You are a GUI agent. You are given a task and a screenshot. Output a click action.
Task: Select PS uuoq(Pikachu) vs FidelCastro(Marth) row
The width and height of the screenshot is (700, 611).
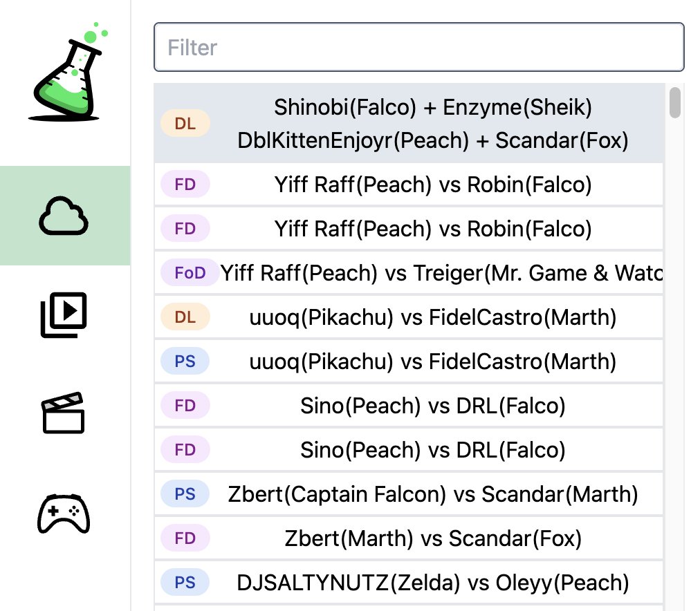pos(409,361)
